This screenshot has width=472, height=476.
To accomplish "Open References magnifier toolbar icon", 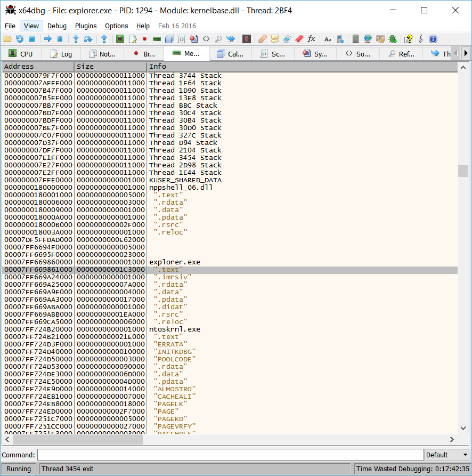I will pyautogui.click(x=218, y=39).
